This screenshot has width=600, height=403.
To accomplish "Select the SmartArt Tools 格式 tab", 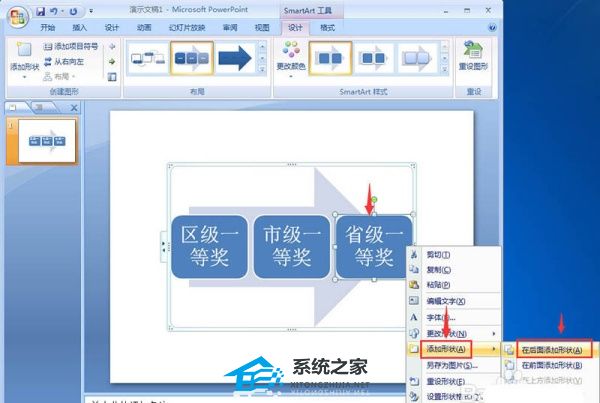I will 327,28.
